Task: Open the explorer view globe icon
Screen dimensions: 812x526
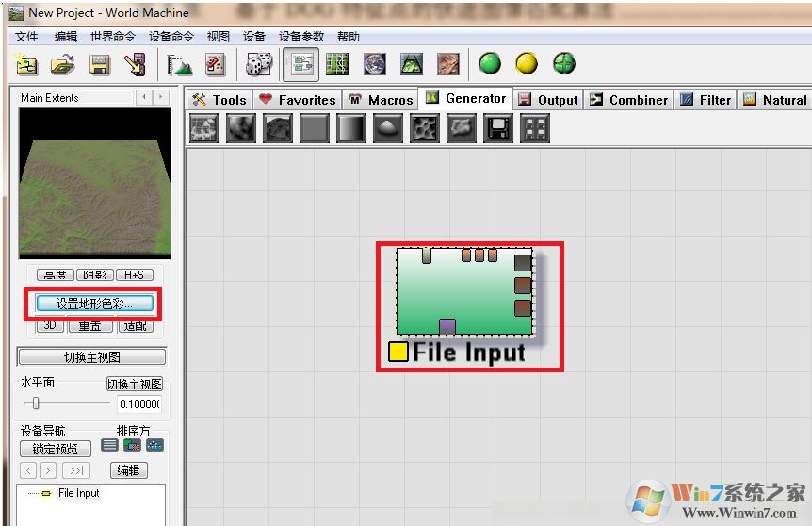Action: tap(374, 65)
